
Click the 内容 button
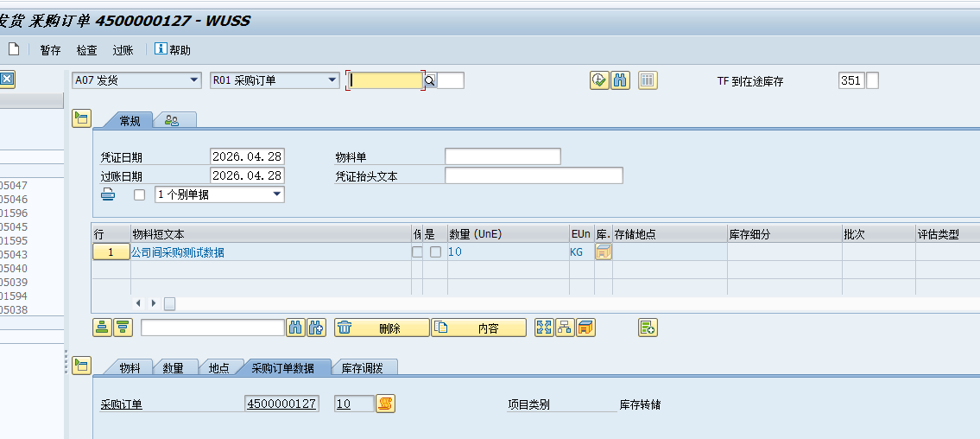tap(478, 328)
